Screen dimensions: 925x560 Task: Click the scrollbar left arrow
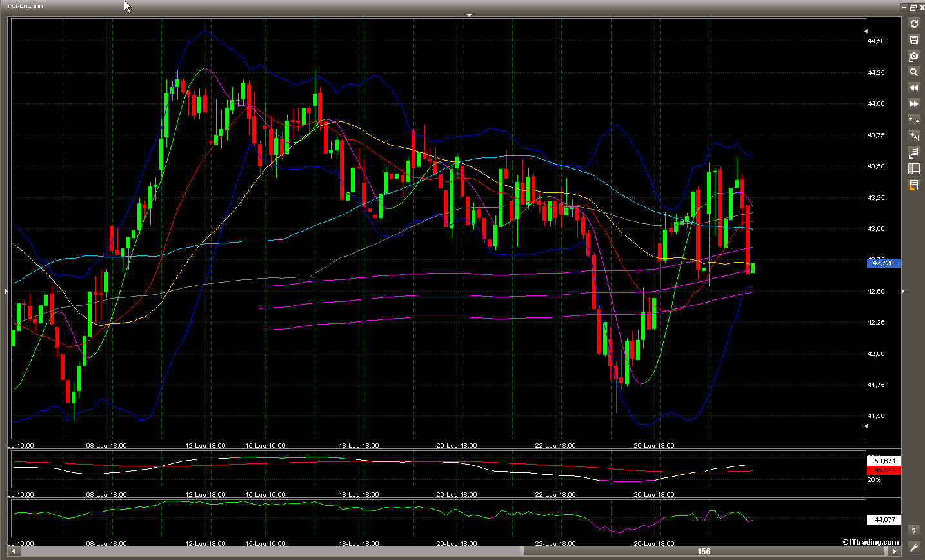coord(14,552)
